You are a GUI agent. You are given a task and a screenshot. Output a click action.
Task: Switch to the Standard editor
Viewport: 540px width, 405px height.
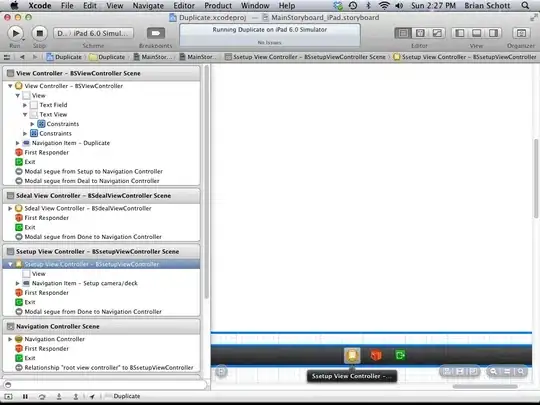403,33
